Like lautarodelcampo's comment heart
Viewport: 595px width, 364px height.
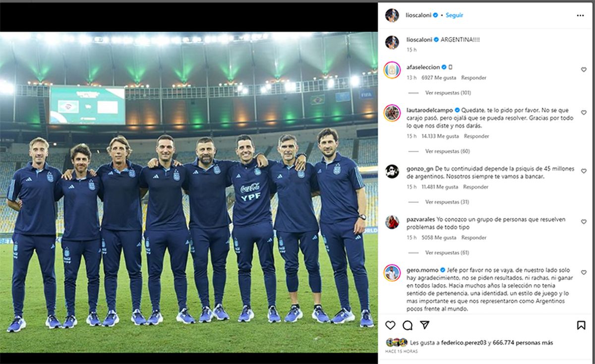click(x=584, y=113)
